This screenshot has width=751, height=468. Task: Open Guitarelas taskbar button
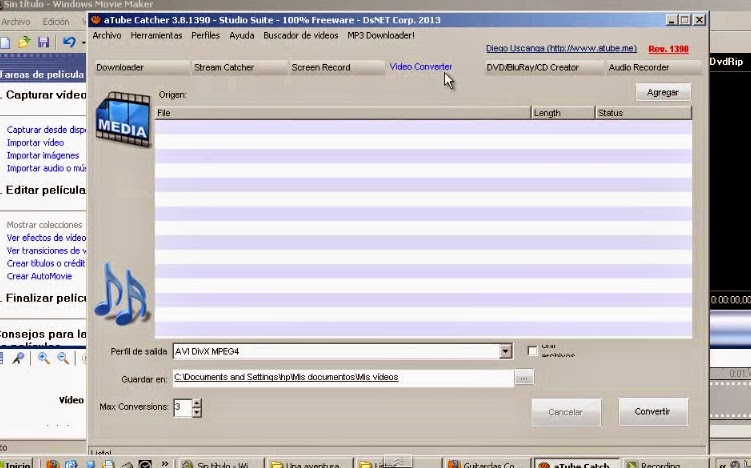(x=487, y=464)
